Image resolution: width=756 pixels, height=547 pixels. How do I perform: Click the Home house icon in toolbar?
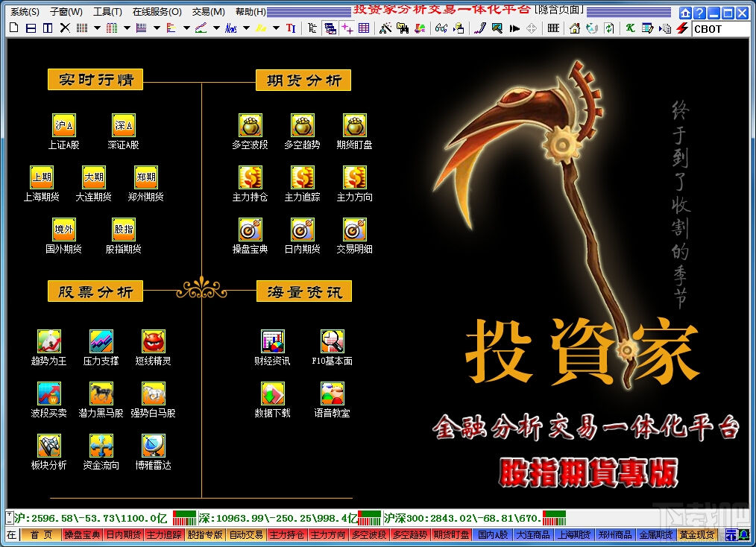pos(574,28)
